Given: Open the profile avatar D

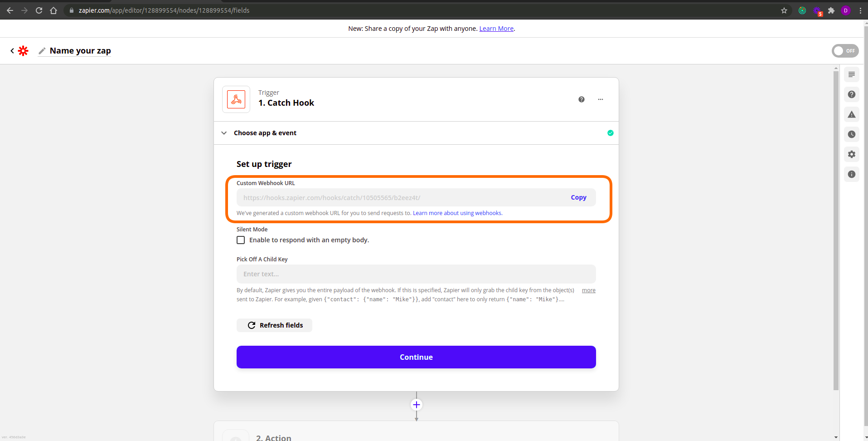Looking at the screenshot, I should tap(846, 10).
